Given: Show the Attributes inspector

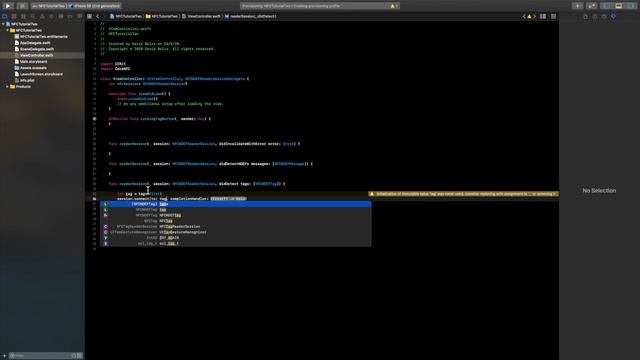Looking at the screenshot, I should tap(613, 17).
